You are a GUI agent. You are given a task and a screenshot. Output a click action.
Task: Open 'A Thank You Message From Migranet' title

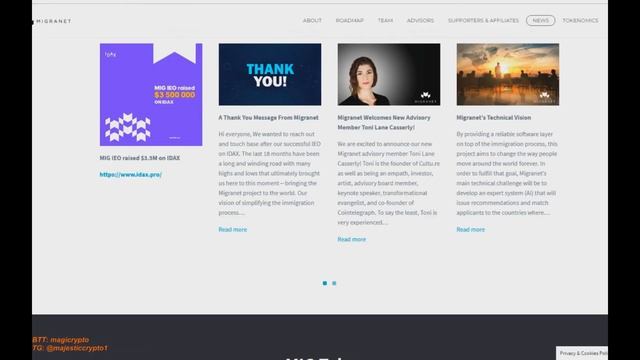click(268, 118)
